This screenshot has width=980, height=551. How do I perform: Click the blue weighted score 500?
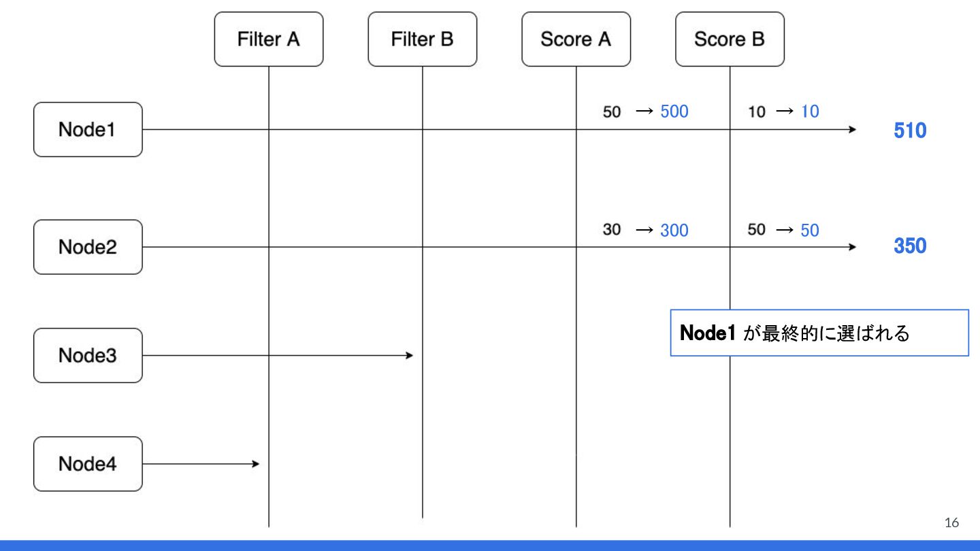(x=674, y=112)
